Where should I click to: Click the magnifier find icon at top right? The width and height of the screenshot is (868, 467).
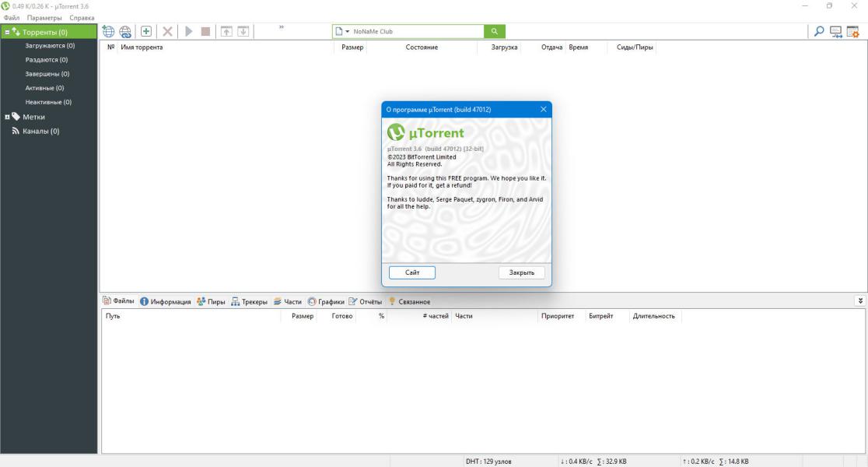(x=819, y=32)
